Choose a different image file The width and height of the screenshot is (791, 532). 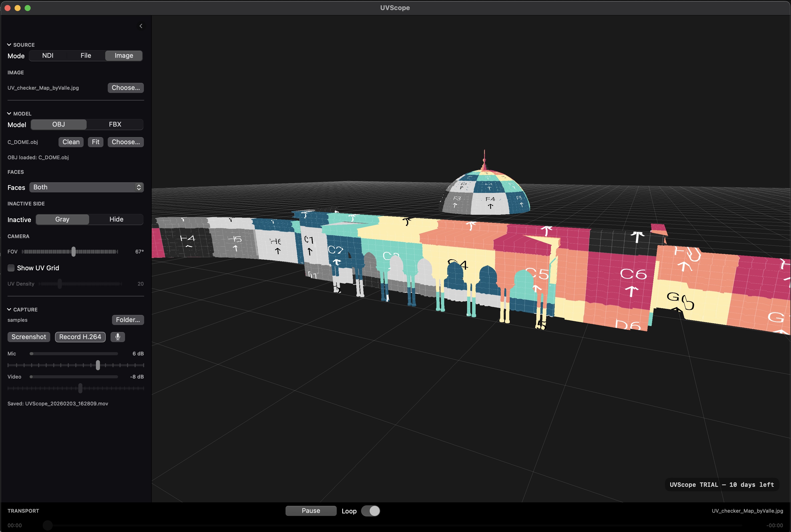point(125,87)
